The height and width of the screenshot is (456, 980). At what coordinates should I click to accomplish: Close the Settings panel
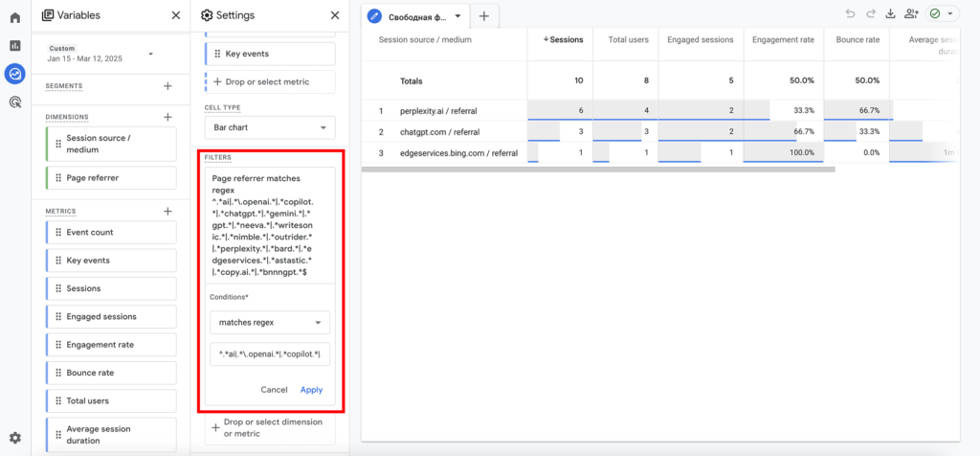point(335,15)
